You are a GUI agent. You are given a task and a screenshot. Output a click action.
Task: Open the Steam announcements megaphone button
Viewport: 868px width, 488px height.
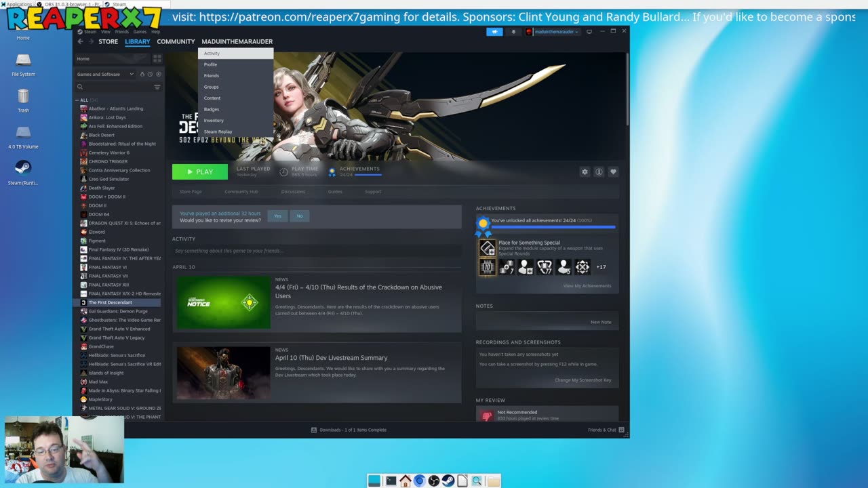pos(494,31)
